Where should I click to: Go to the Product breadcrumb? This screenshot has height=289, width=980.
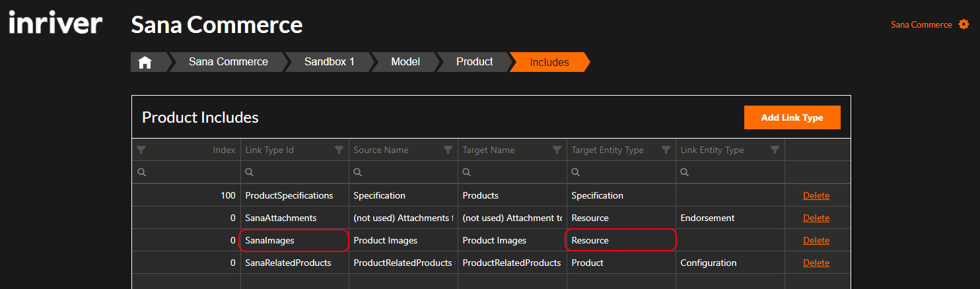(475, 62)
